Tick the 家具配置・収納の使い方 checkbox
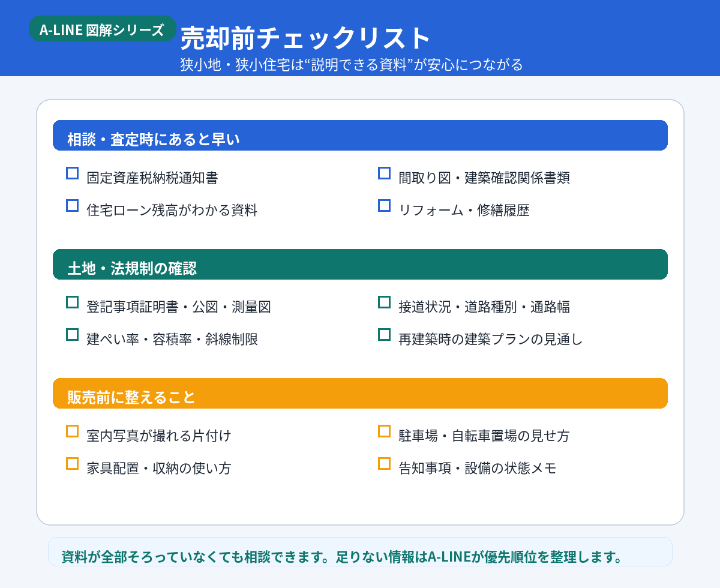The height and width of the screenshot is (588, 720). point(72,464)
